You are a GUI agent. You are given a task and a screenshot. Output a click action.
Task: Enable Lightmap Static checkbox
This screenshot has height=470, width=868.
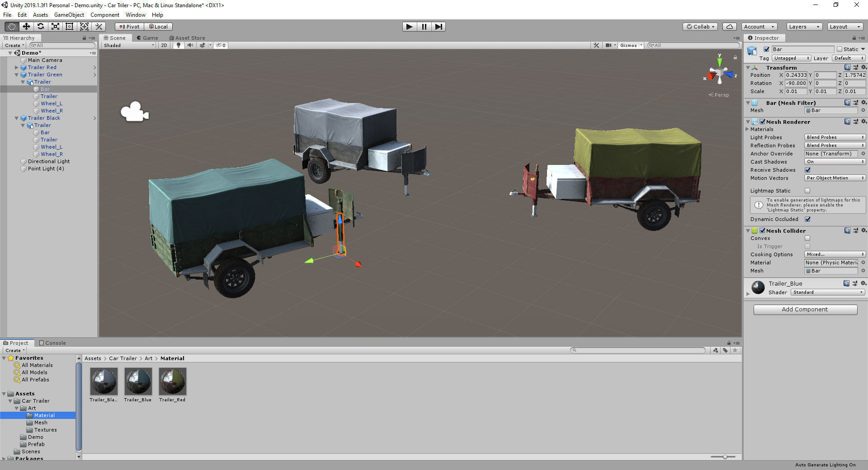click(807, 191)
